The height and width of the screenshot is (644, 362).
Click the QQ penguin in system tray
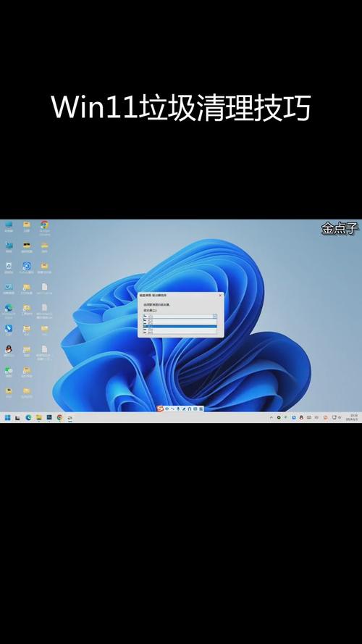[x=301, y=418]
